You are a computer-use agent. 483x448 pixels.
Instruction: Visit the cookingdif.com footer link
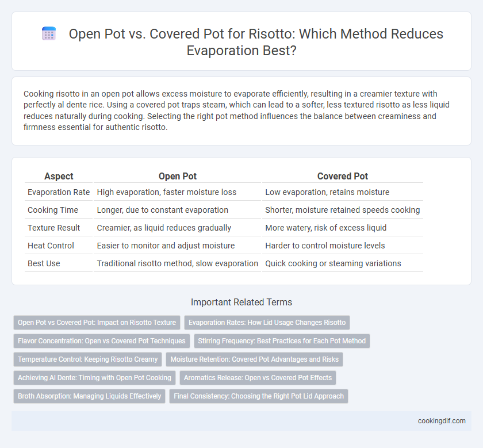pyautogui.click(x=442, y=421)
